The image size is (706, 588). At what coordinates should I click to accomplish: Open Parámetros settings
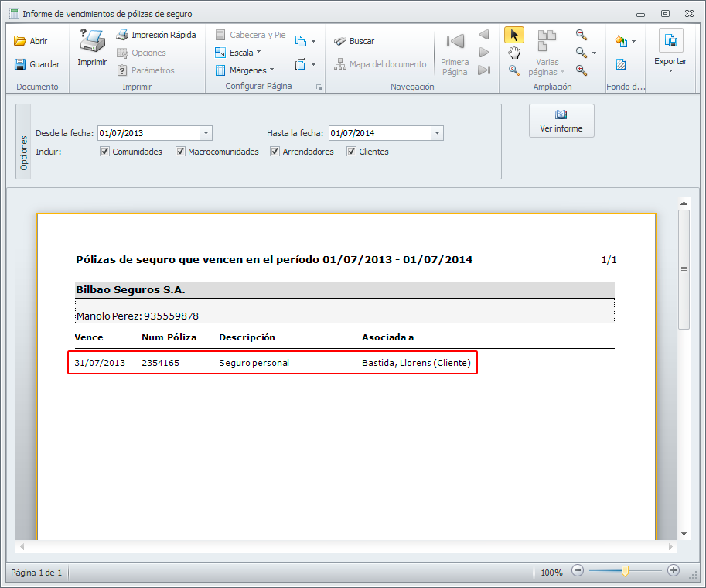pyautogui.click(x=145, y=70)
